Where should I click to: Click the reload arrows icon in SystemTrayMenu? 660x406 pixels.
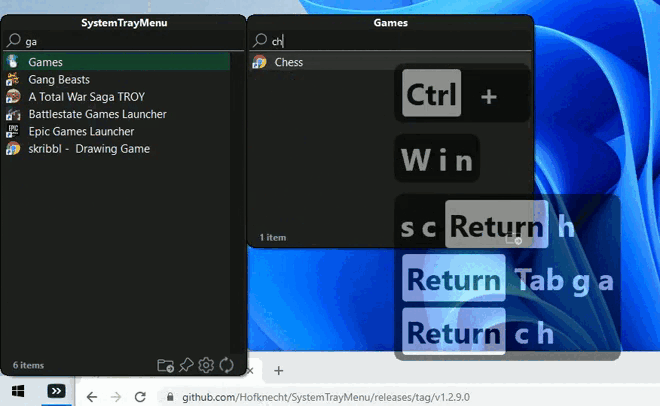click(227, 365)
